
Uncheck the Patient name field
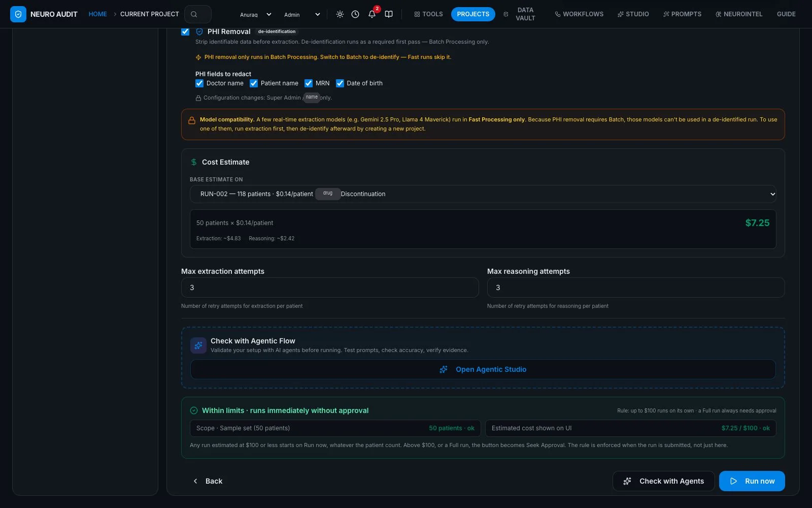pos(254,83)
